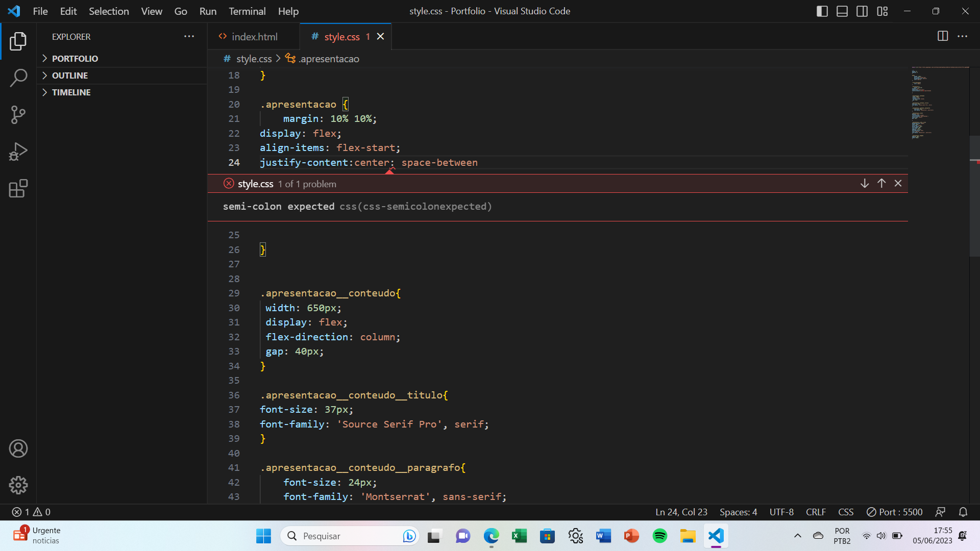The width and height of the screenshot is (980, 551).
Task: Open the Go menu
Action: click(x=181, y=11)
